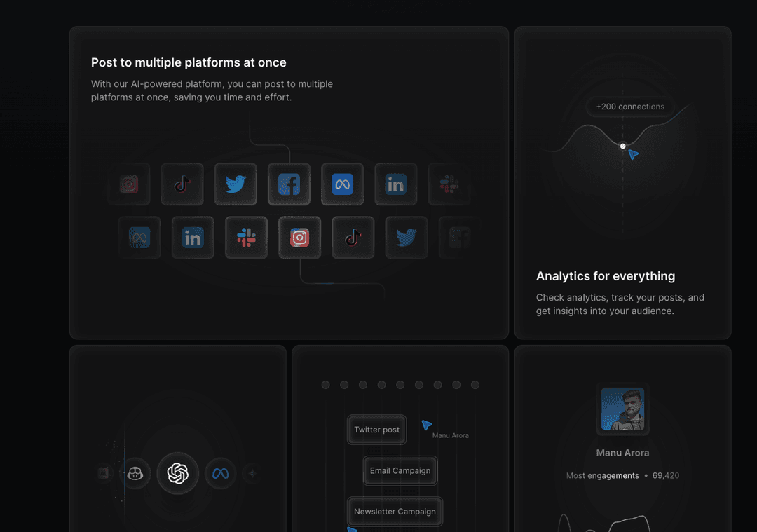
Task: Pick the faded Gemini sparkle icon
Action: pyautogui.click(x=252, y=474)
